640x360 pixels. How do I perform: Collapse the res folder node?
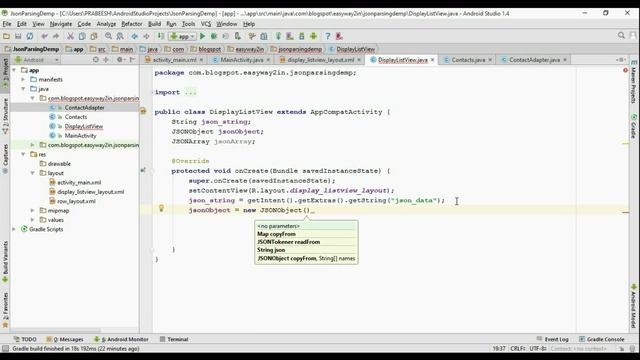[24, 154]
